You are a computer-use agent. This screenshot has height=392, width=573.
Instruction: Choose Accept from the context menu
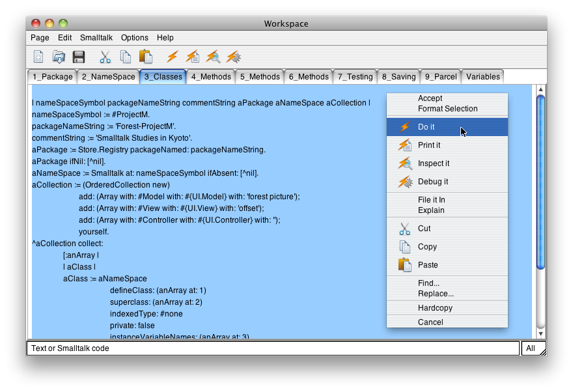(447, 98)
